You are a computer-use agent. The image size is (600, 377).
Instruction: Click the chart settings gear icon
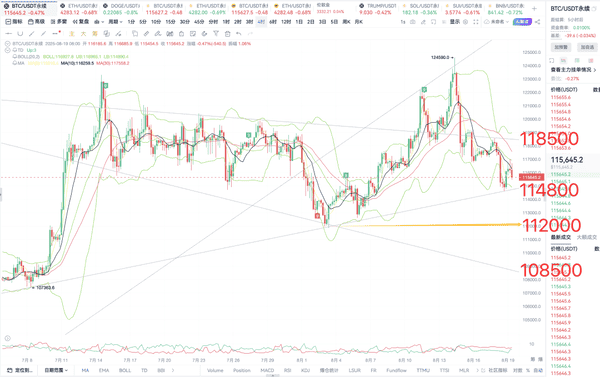(x=465, y=22)
